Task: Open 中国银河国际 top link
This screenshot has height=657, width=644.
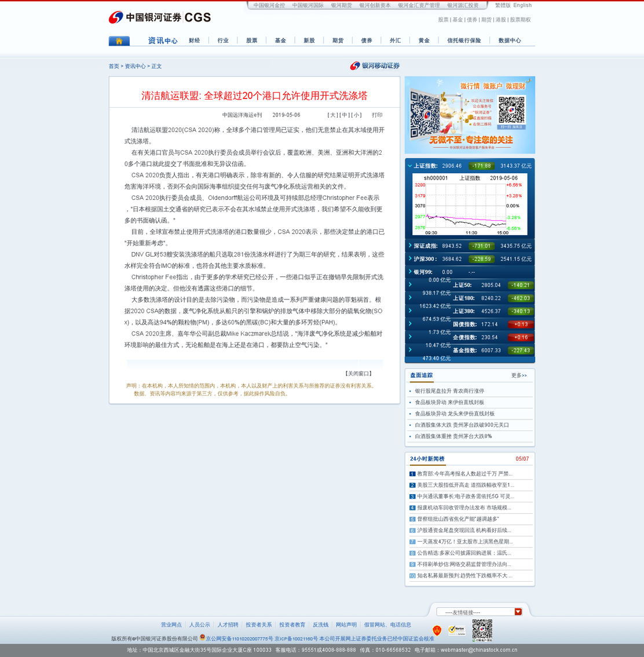Action: (308, 5)
